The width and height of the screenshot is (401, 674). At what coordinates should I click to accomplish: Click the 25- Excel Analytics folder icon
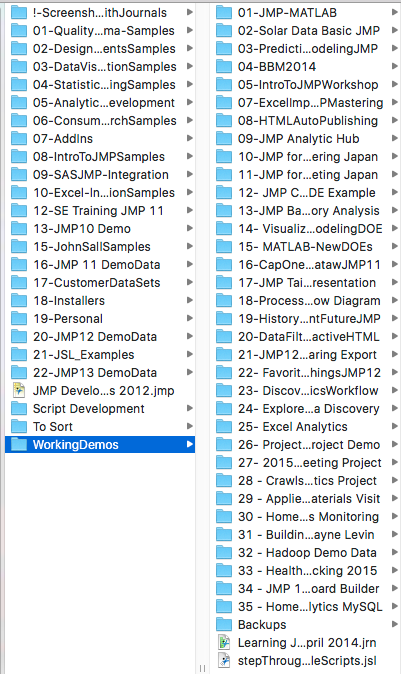pyautogui.click(x=224, y=426)
